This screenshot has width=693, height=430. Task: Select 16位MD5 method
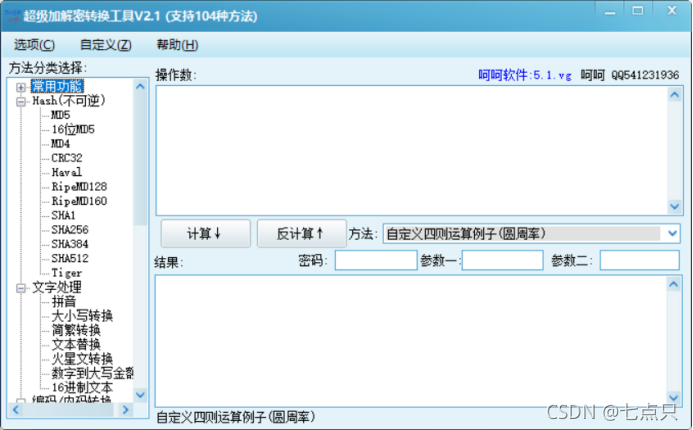[73, 129]
